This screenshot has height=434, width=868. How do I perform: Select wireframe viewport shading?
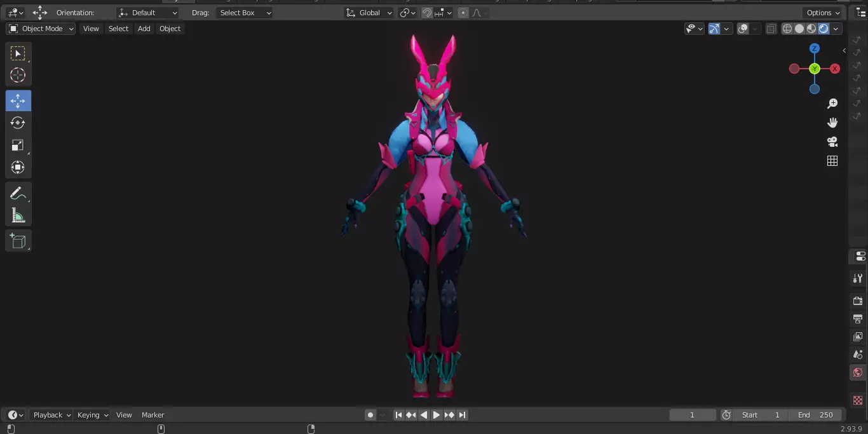(x=787, y=29)
